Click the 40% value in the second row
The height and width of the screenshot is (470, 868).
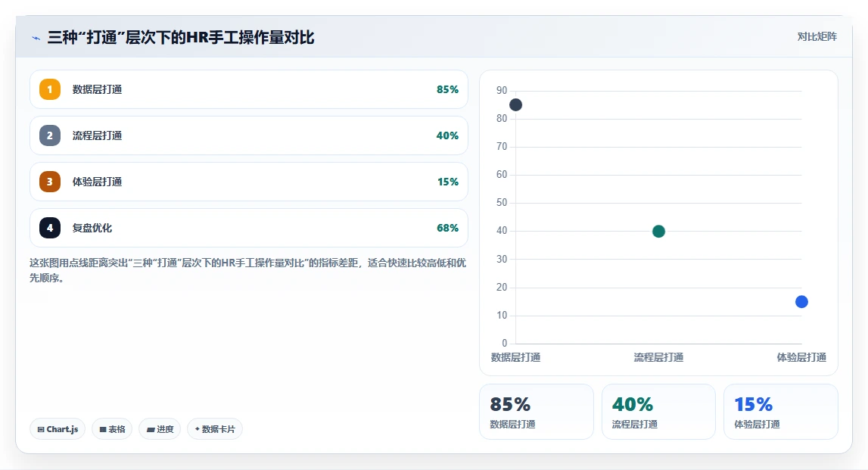(x=447, y=135)
